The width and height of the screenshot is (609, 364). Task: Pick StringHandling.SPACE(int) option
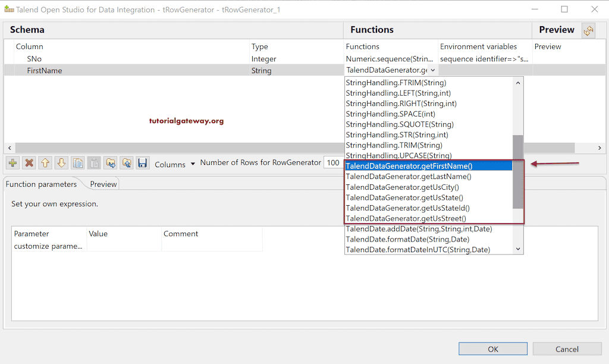429,114
